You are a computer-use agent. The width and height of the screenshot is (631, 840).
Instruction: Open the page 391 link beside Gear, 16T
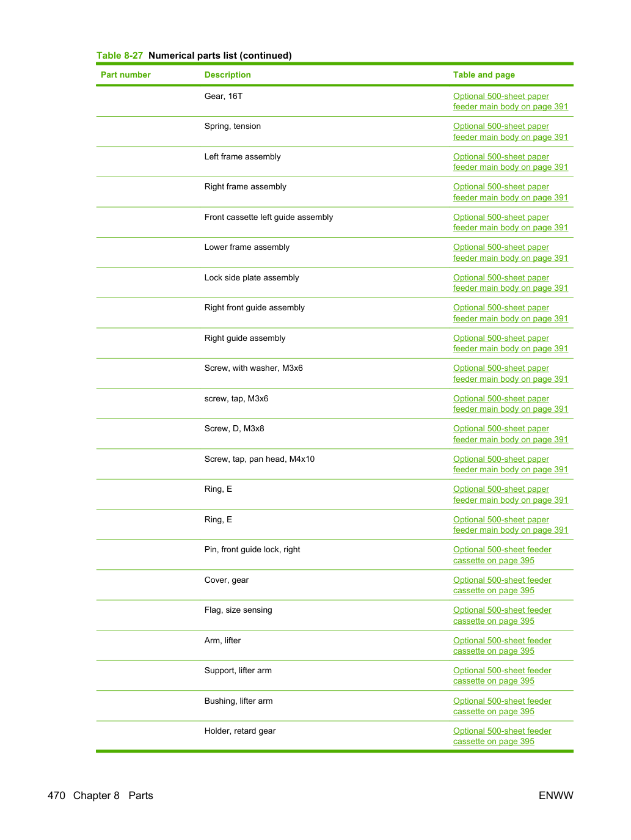tap(510, 101)
